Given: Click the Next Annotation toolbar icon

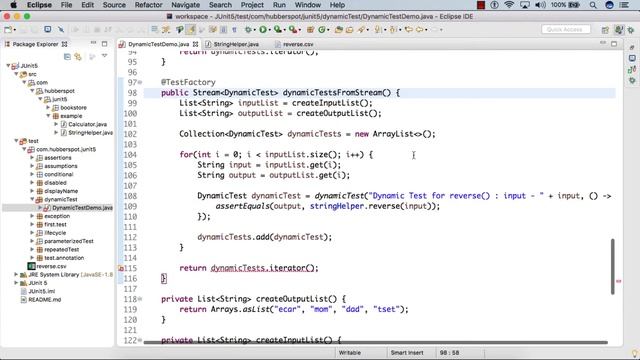Looking at the screenshot, I should click(378, 29).
